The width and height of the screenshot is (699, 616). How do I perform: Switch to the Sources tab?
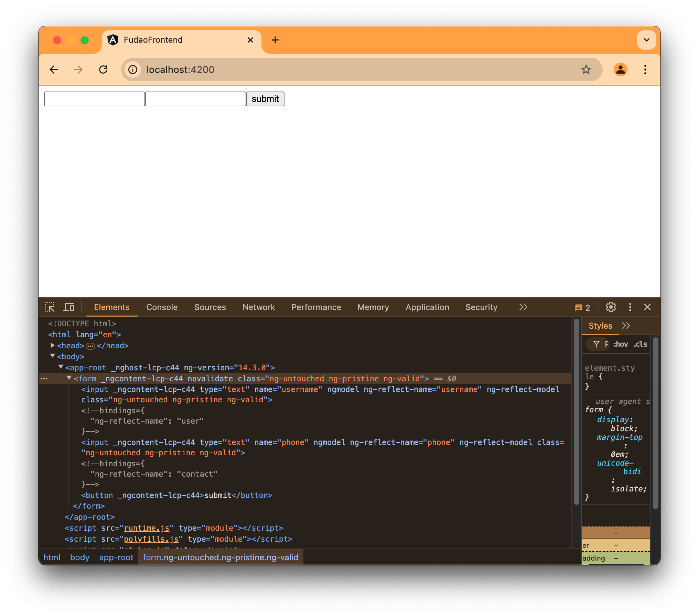click(210, 307)
